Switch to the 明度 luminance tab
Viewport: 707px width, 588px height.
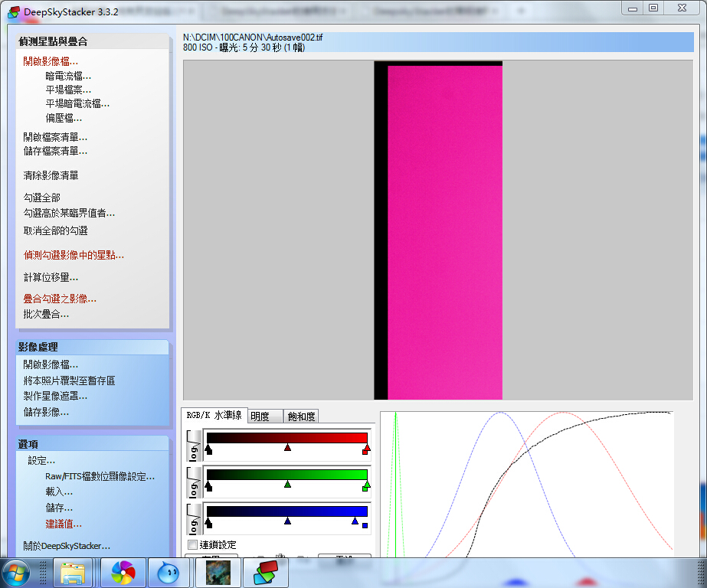pos(266,416)
